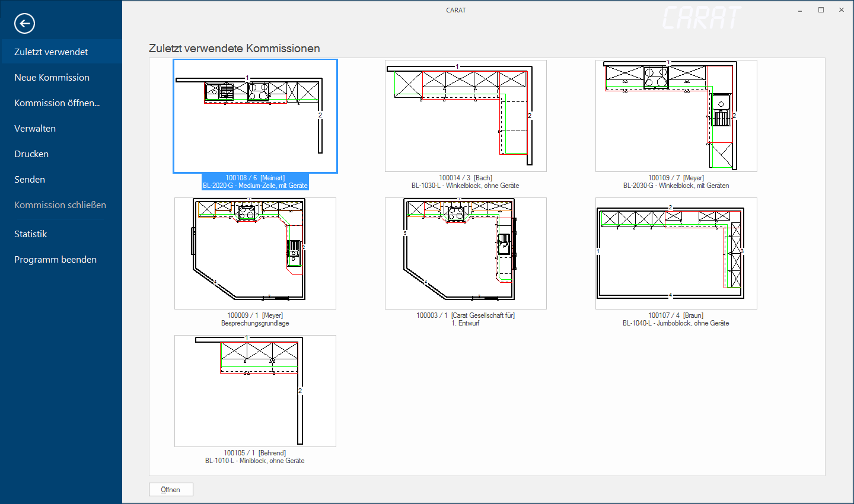
Task: Click the BL-2020-G Medium-Zeile caption label
Action: pyautogui.click(x=255, y=186)
